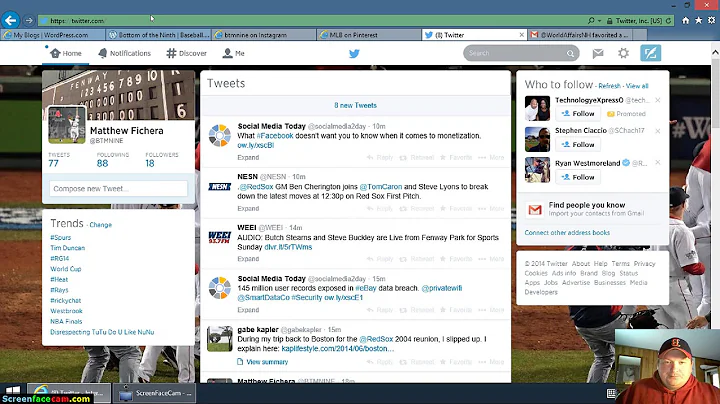The height and width of the screenshot is (404, 720).
Task: Click the followers count 18
Action: click(150, 163)
